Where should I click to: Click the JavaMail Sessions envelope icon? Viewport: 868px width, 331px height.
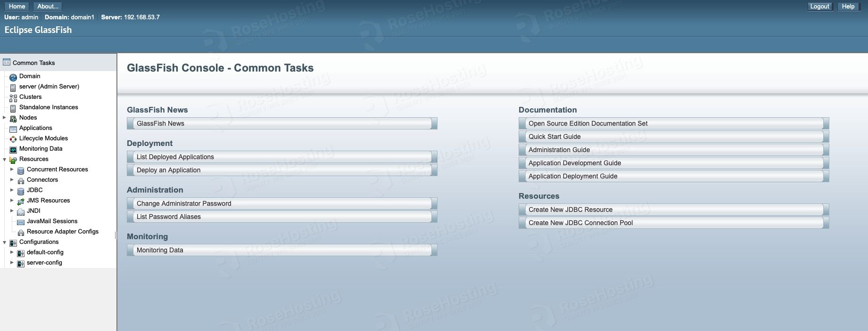(21, 222)
